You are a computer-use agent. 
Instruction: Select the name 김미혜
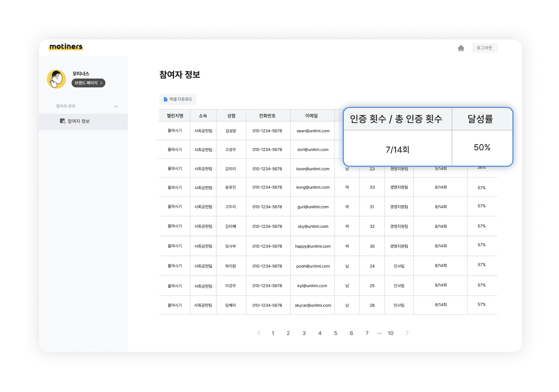[231, 226]
